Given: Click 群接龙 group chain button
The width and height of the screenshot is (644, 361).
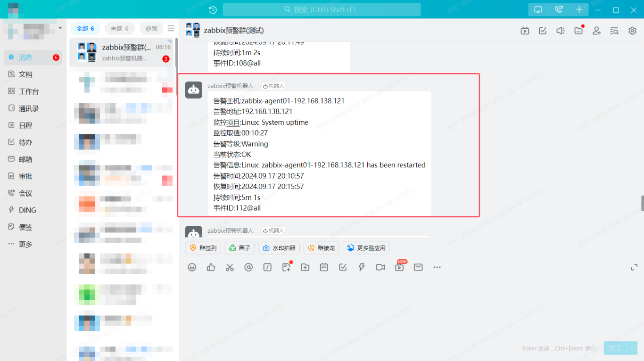Looking at the screenshot, I should point(321,248).
